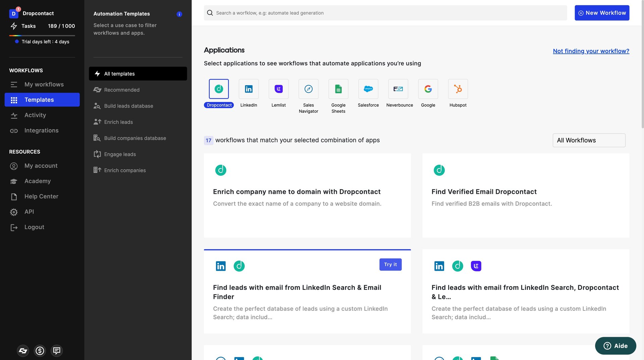Click LinkedIn logo on the Email Finder card
This screenshot has width=644, height=360.
pyautogui.click(x=221, y=266)
